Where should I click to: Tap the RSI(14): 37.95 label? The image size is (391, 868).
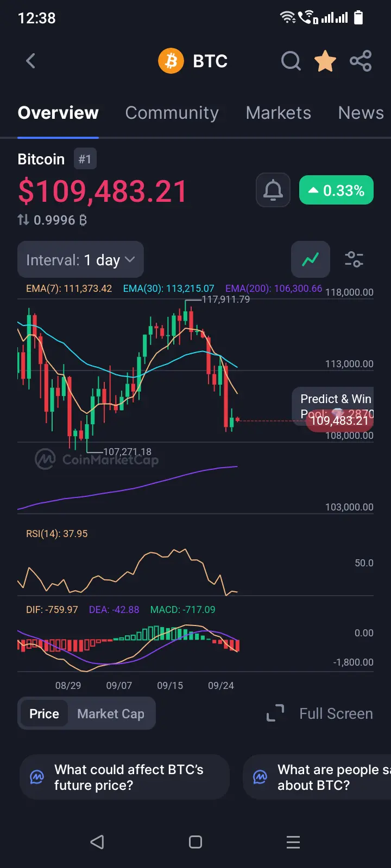click(56, 534)
